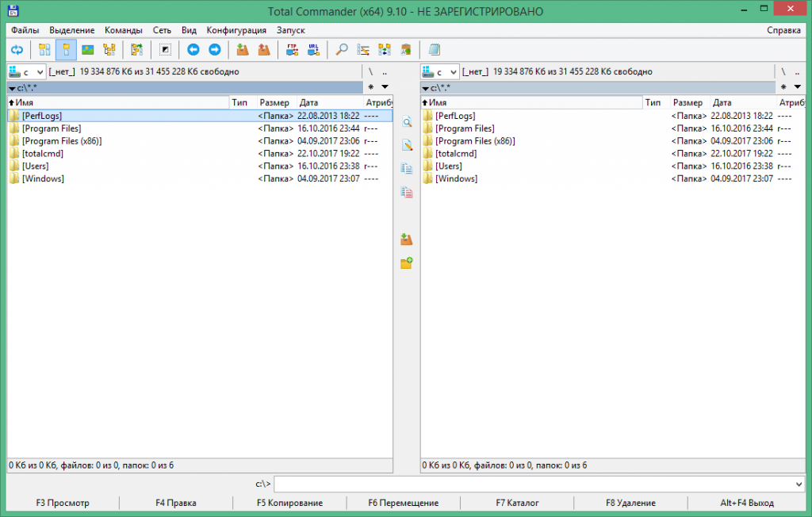812x517 pixels.
Task: Click the F8 Удаление button
Action: (630, 503)
